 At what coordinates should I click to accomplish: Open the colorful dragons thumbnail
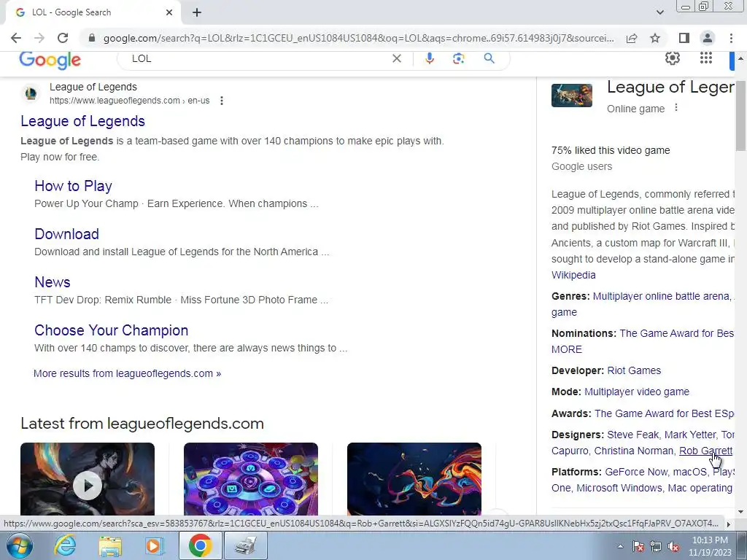[414, 479]
